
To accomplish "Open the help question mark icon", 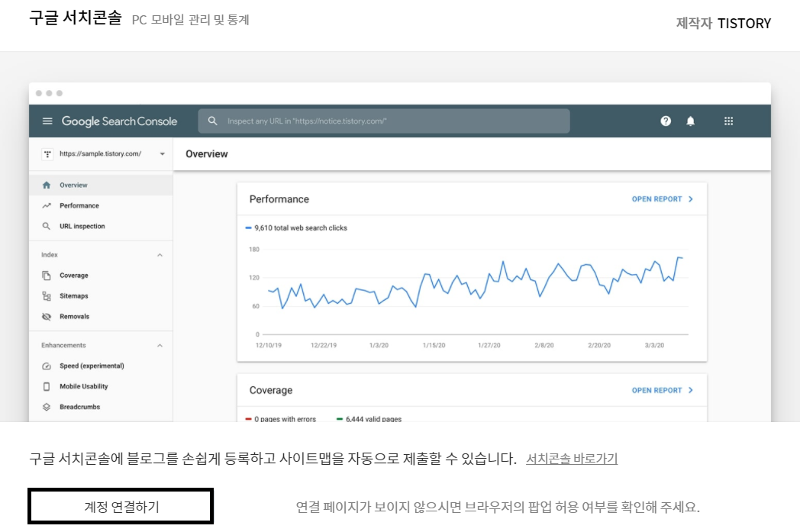I will coord(666,121).
